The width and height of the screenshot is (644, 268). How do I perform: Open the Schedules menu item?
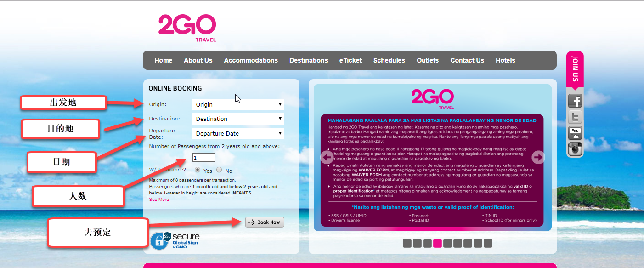click(389, 60)
